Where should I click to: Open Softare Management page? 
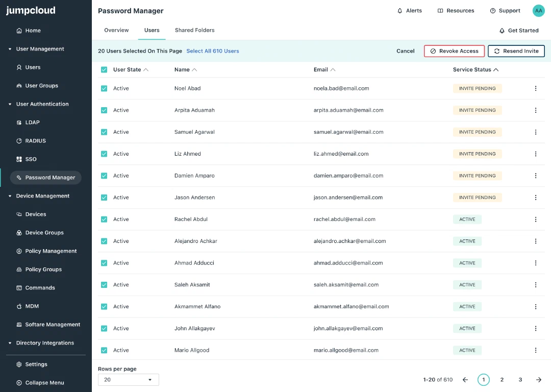pyautogui.click(x=48, y=325)
